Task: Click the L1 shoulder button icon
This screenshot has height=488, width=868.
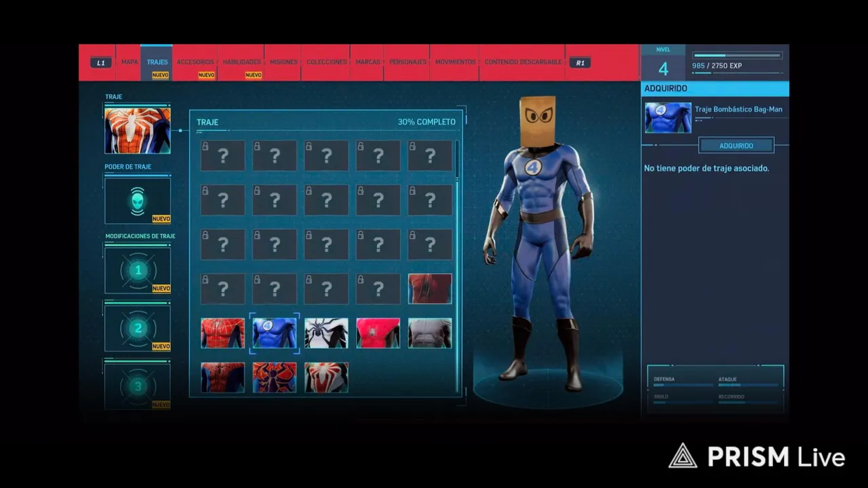Action: pos(101,62)
